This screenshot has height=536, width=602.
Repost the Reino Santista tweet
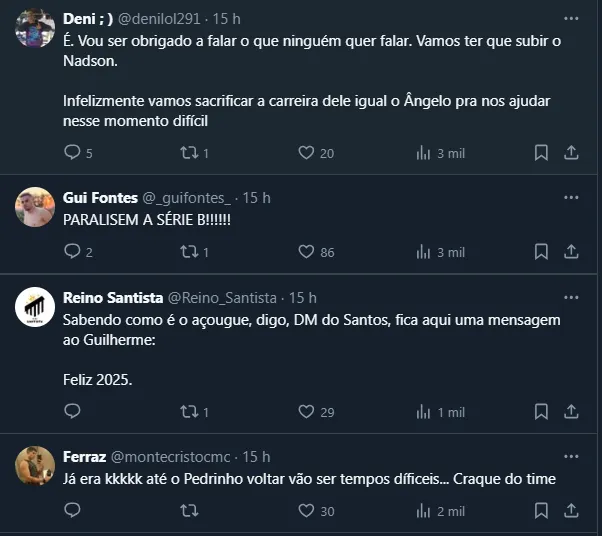pyautogui.click(x=187, y=412)
